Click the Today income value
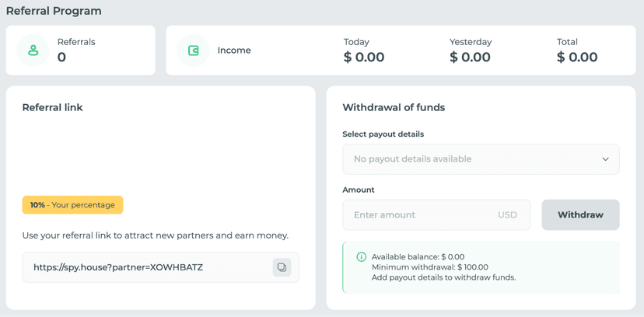 point(364,57)
